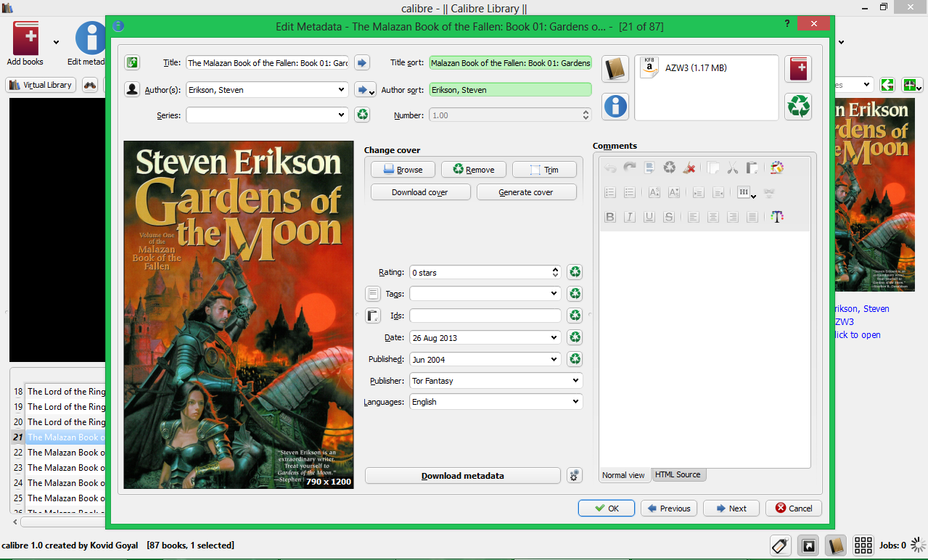Click the arrow to auto-generate Title sort

click(x=362, y=63)
